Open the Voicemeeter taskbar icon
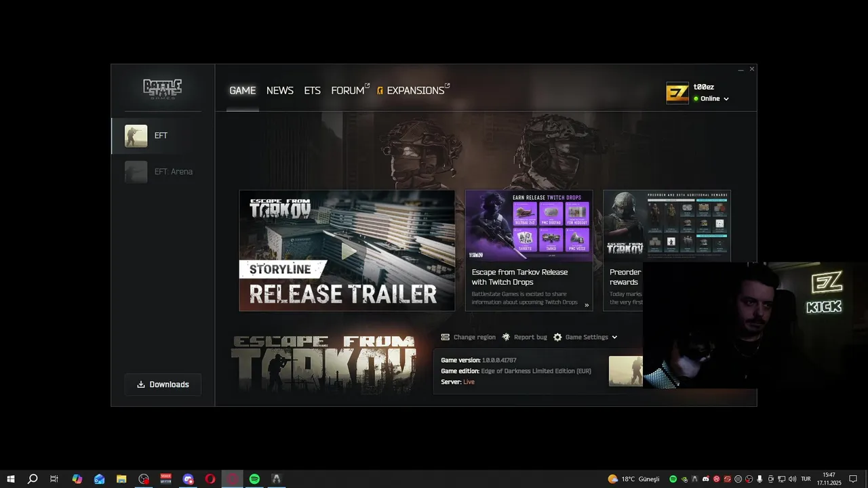Screen dimensions: 868x488 point(166,479)
